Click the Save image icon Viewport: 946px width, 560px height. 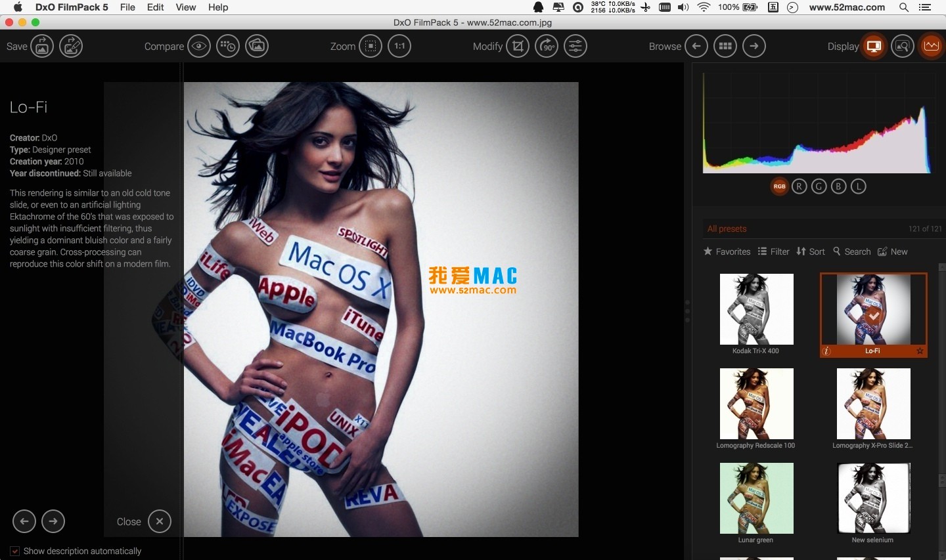(x=42, y=46)
